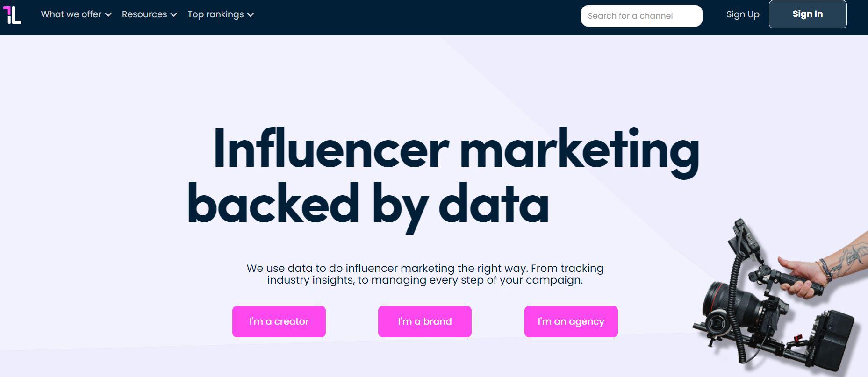Image resolution: width=868 pixels, height=377 pixels.
Task: Expand the Top rankings chevron arrow
Action: coord(251,15)
